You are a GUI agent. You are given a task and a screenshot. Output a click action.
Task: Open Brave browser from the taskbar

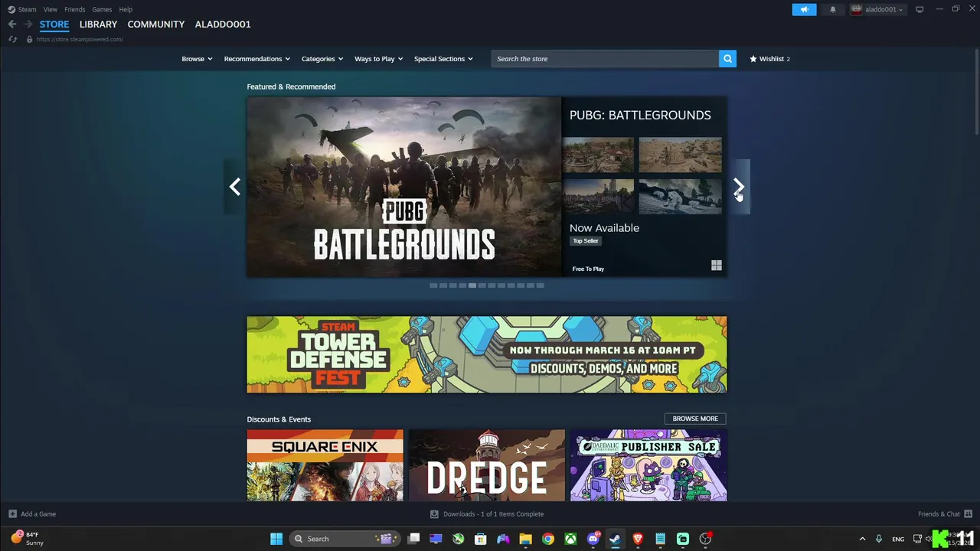638,539
